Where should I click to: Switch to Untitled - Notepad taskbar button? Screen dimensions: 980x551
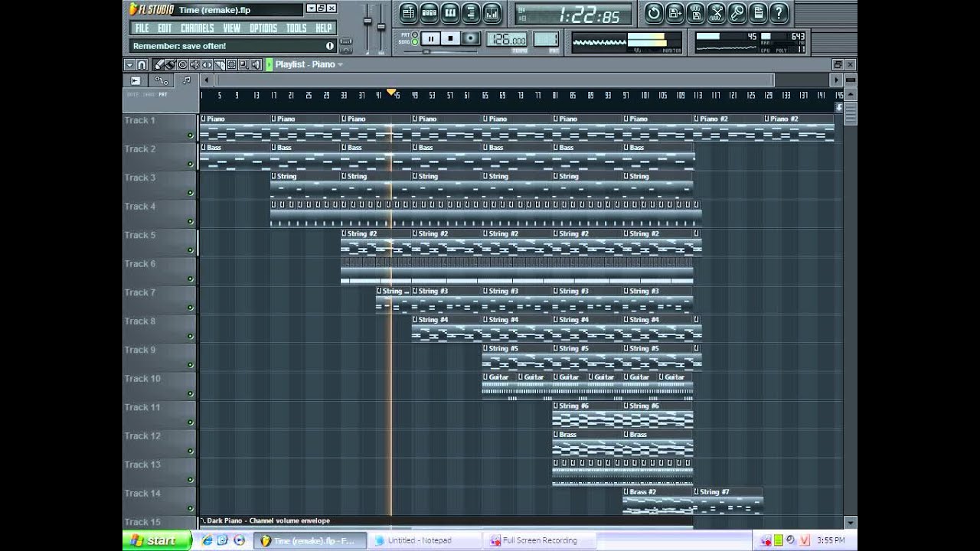[x=424, y=540]
